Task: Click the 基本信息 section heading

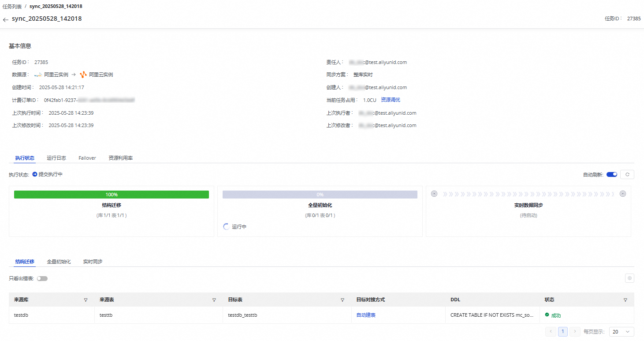Action: [x=20, y=46]
